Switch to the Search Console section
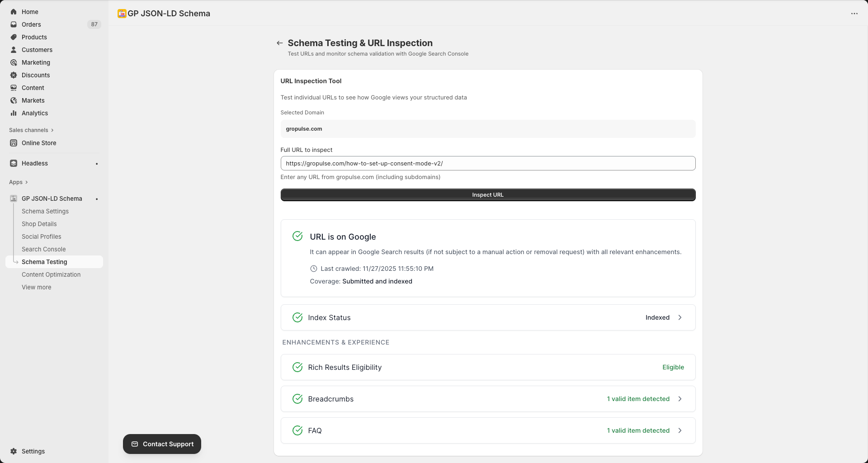The image size is (868, 463). point(44,249)
